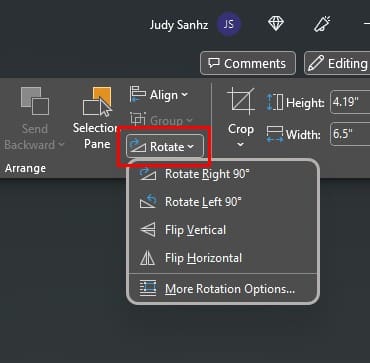Click the JS account avatar
Viewport: 370px width, 363px height.
(x=229, y=25)
